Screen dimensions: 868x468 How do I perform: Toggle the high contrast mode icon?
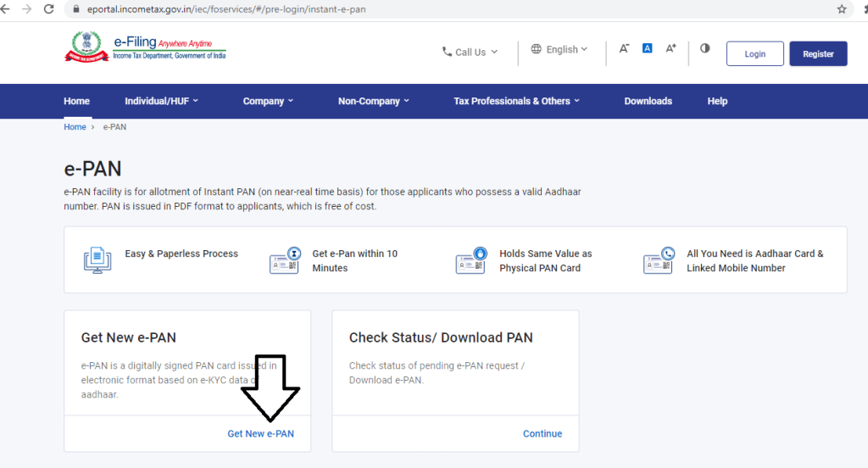(704, 49)
